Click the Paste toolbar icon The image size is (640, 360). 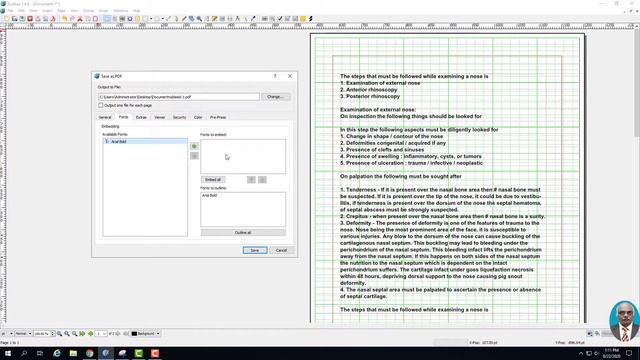point(96,19)
